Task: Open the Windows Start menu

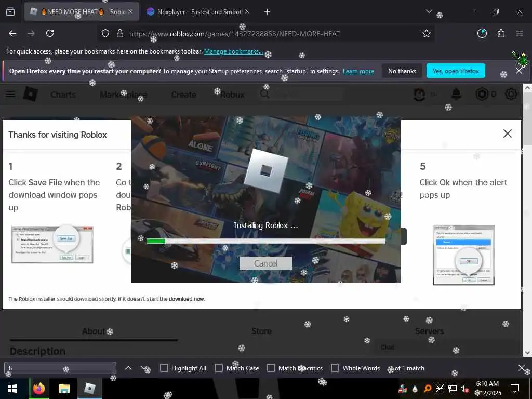Action: [12, 389]
